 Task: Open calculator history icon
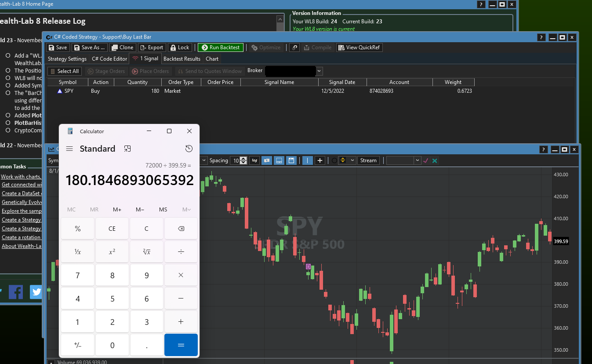point(189,149)
